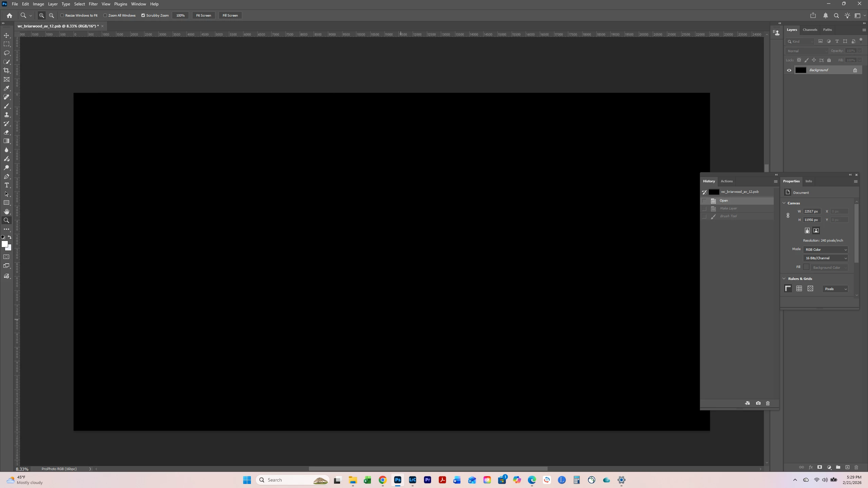This screenshot has height=488, width=868.
Task: Disable Scrubby Zoom checkbox
Action: [x=143, y=15]
